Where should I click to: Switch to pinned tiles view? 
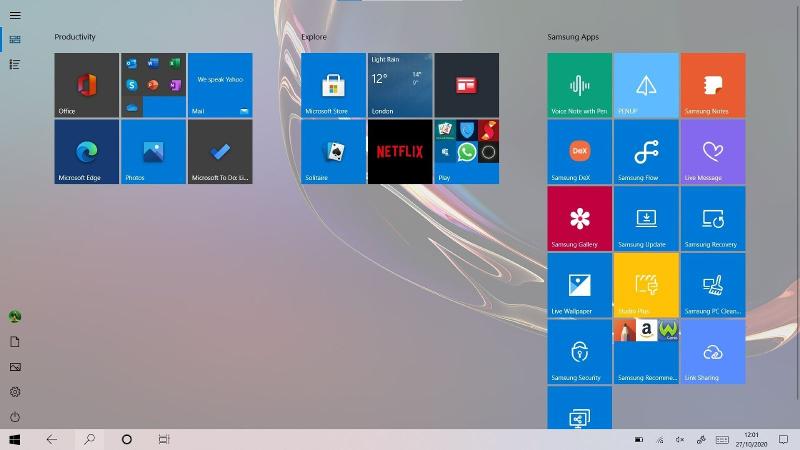(x=15, y=39)
